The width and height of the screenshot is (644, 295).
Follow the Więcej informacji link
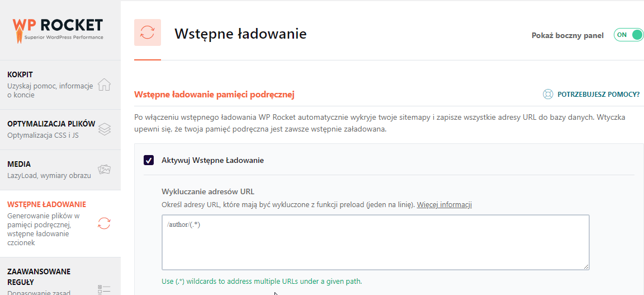pos(444,204)
